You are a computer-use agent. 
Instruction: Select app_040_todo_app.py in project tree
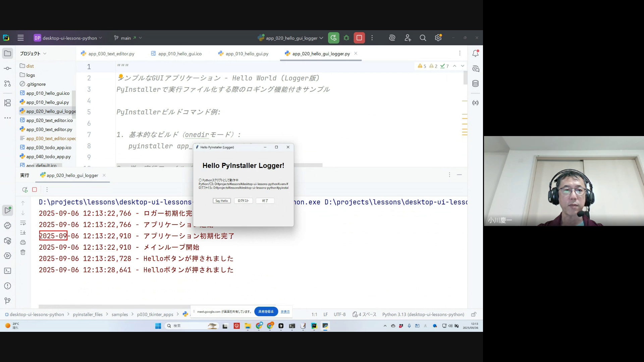[x=48, y=157]
